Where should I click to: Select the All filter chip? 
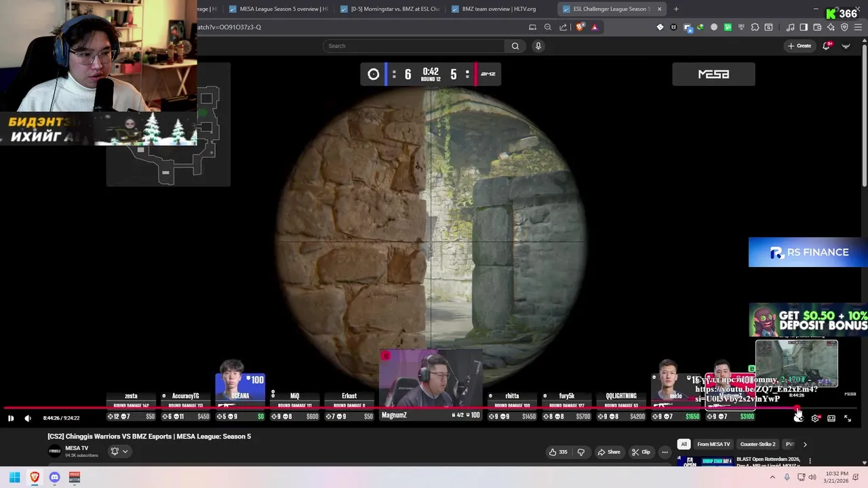coord(684,445)
